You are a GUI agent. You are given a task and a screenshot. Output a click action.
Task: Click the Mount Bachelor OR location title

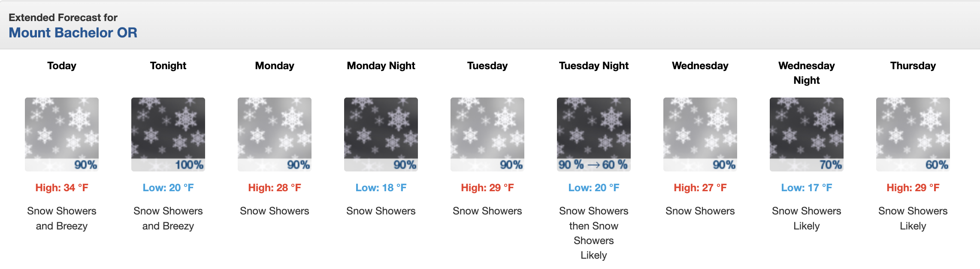73,33
